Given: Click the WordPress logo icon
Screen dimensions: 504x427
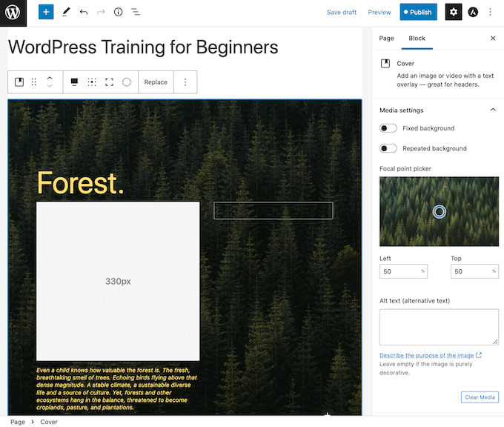Looking at the screenshot, I should (13, 13).
